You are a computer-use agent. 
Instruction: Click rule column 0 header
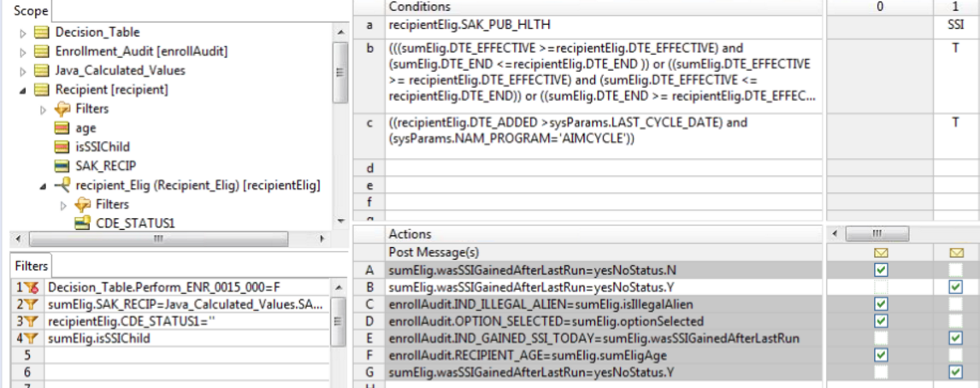(x=880, y=8)
